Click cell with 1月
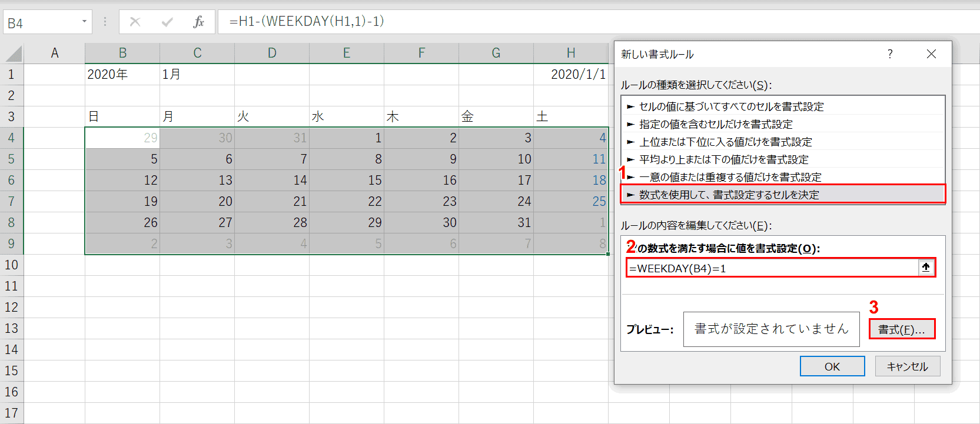The image size is (980, 424). tap(197, 74)
